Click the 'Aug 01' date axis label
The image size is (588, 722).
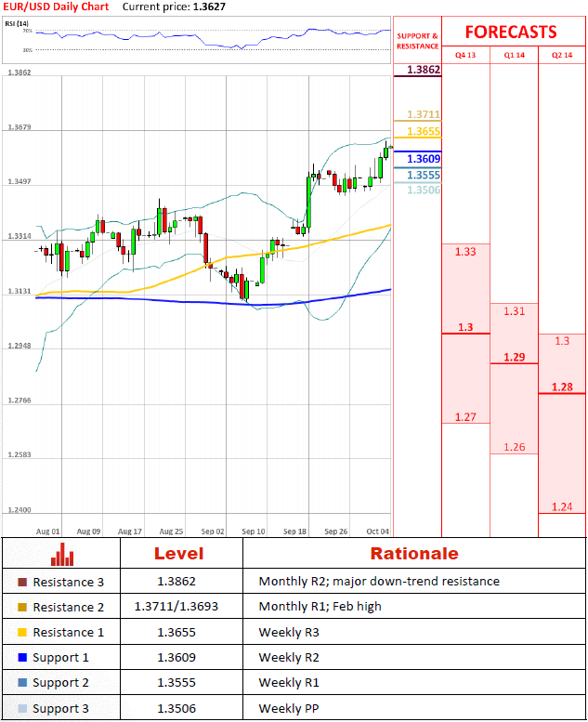(x=48, y=532)
